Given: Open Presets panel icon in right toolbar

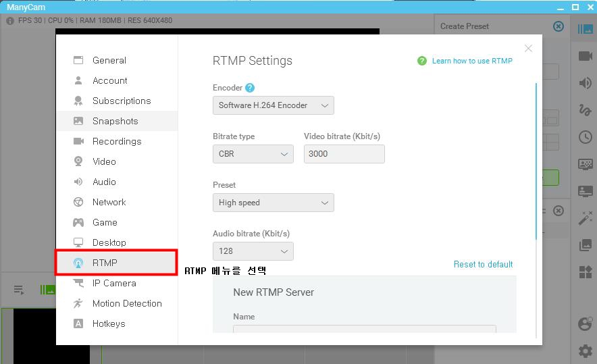Looking at the screenshot, I should pyautogui.click(x=586, y=29).
